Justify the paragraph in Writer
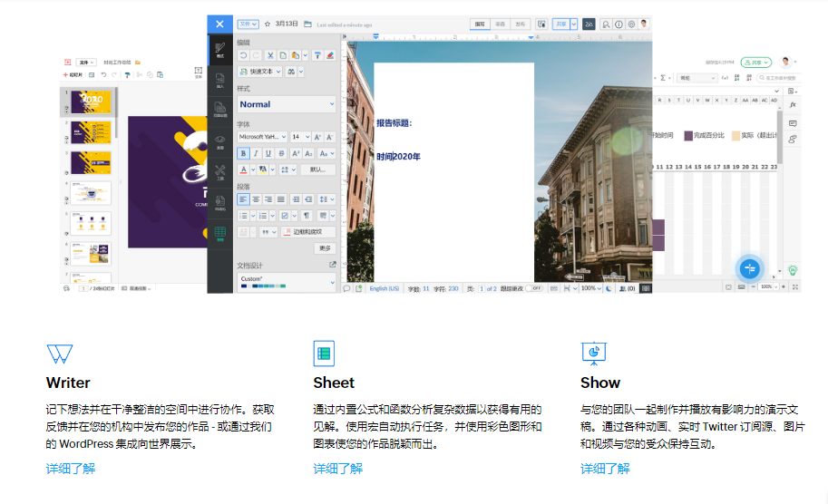The height and width of the screenshot is (504, 828). click(281, 199)
